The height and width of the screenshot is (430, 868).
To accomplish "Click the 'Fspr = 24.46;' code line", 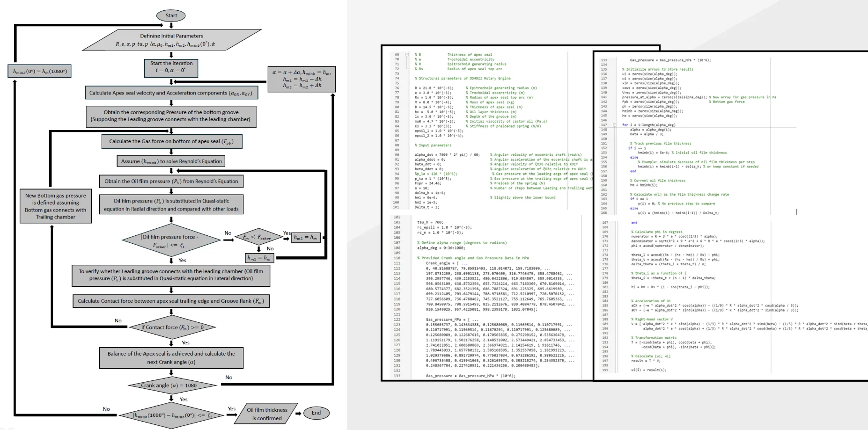I will pos(427,183).
